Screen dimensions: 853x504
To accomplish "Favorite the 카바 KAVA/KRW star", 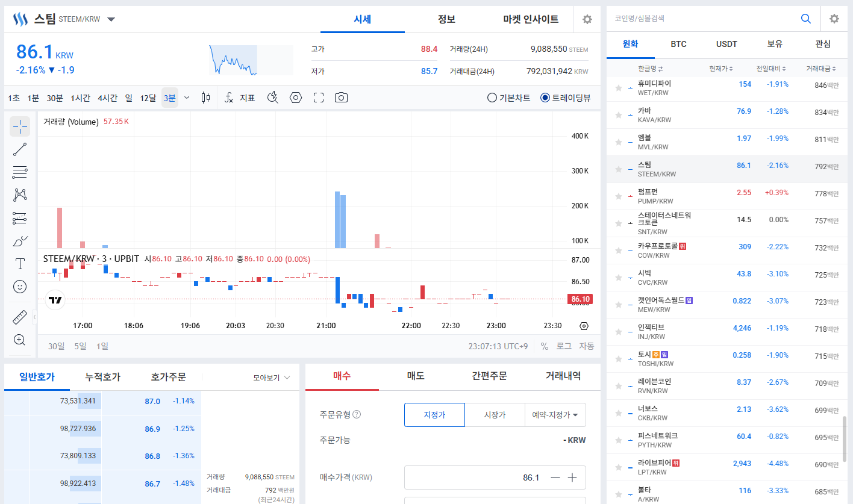I will (618, 115).
